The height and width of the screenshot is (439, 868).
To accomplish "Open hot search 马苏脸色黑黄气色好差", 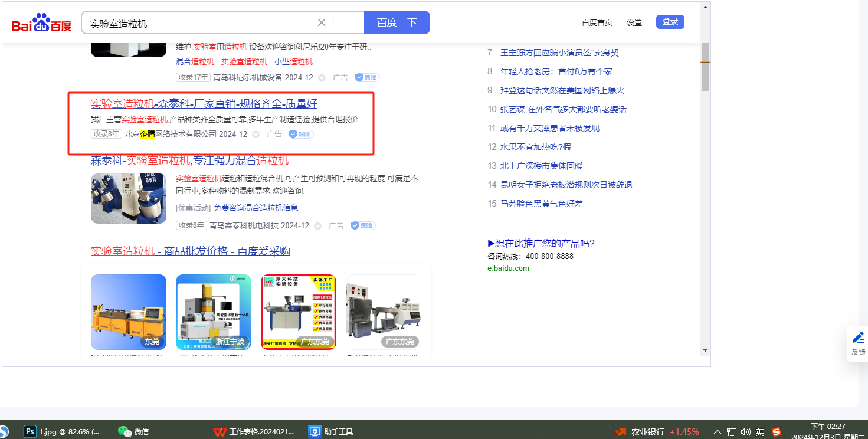I will tap(542, 204).
